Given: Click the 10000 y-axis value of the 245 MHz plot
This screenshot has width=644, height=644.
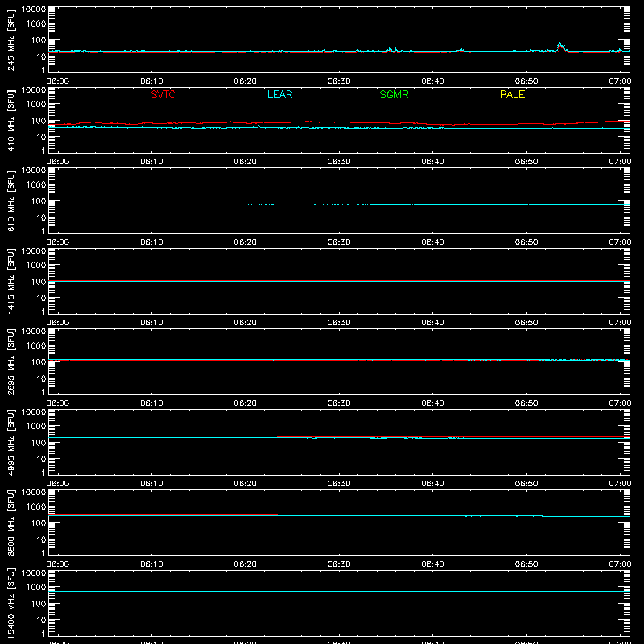Looking at the screenshot, I should [34, 10].
